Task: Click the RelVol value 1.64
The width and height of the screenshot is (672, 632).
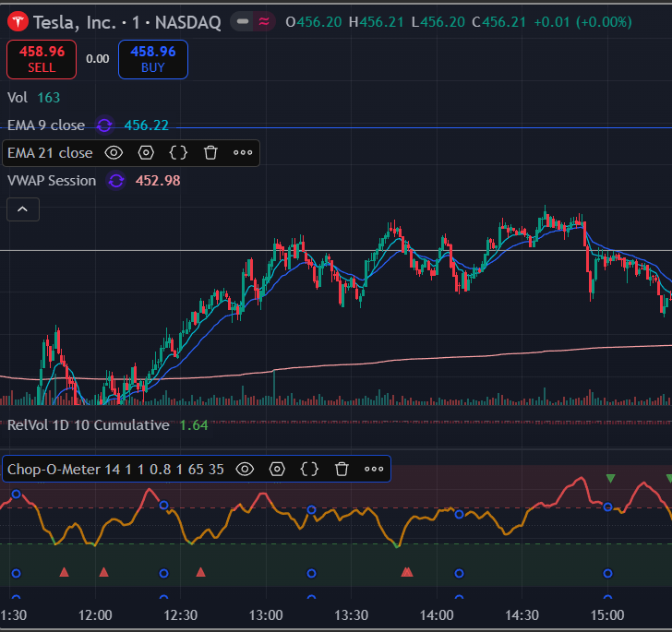Action: [x=194, y=425]
